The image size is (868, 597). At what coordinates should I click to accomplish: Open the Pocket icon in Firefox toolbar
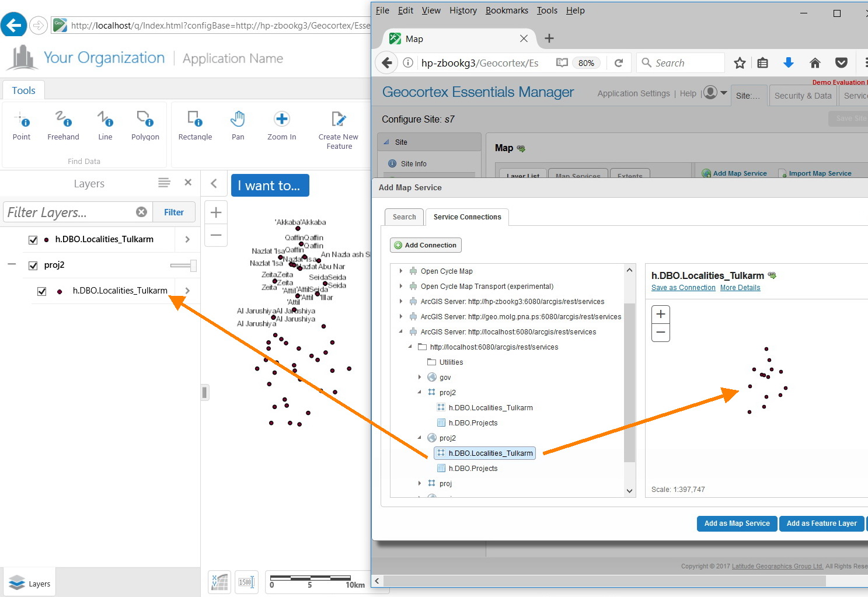(841, 63)
